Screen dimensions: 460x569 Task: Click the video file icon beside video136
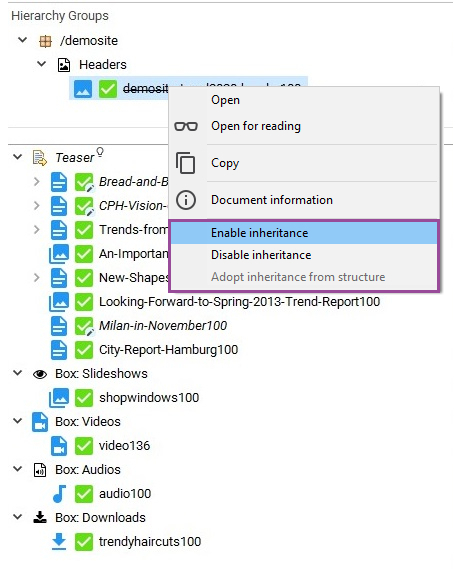(x=59, y=446)
